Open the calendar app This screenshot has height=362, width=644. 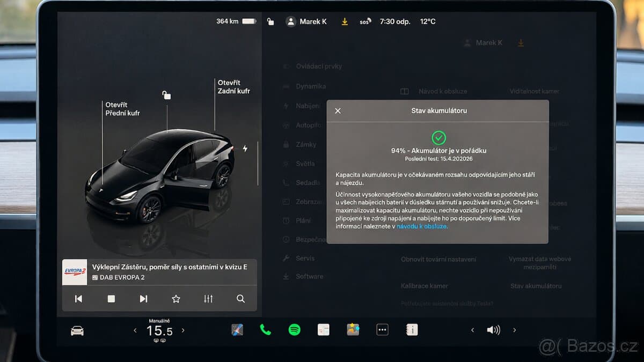[324, 330]
